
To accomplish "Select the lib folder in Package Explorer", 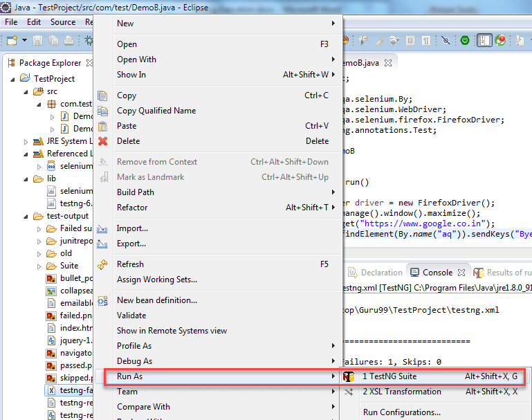I will (x=51, y=179).
